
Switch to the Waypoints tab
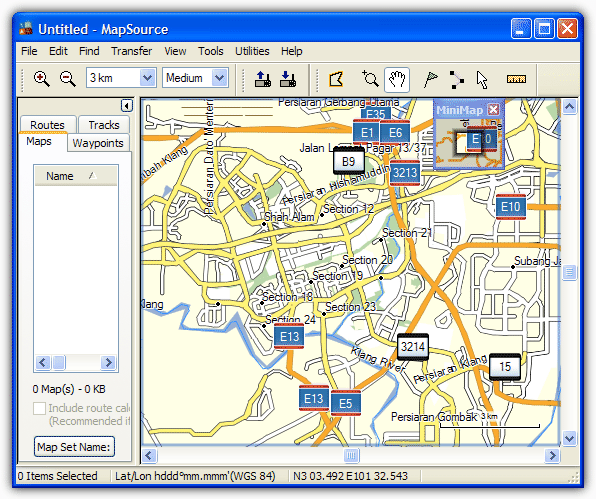[x=98, y=143]
